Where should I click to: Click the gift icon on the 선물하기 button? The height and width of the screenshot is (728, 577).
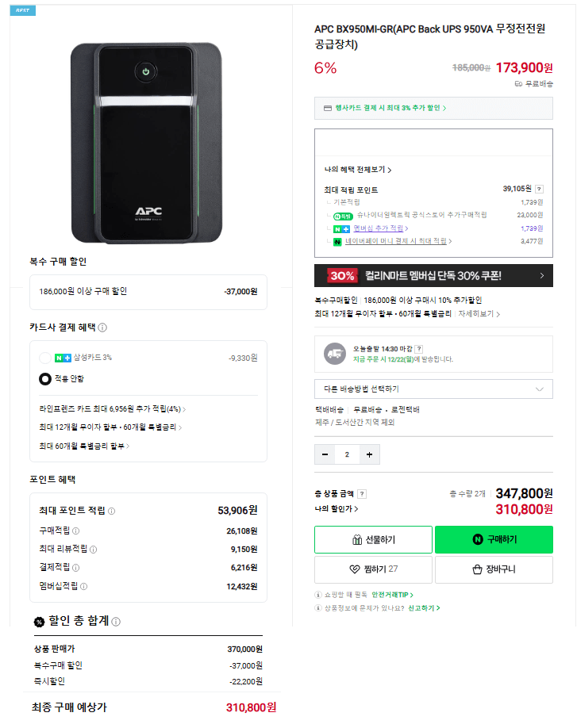click(356, 538)
